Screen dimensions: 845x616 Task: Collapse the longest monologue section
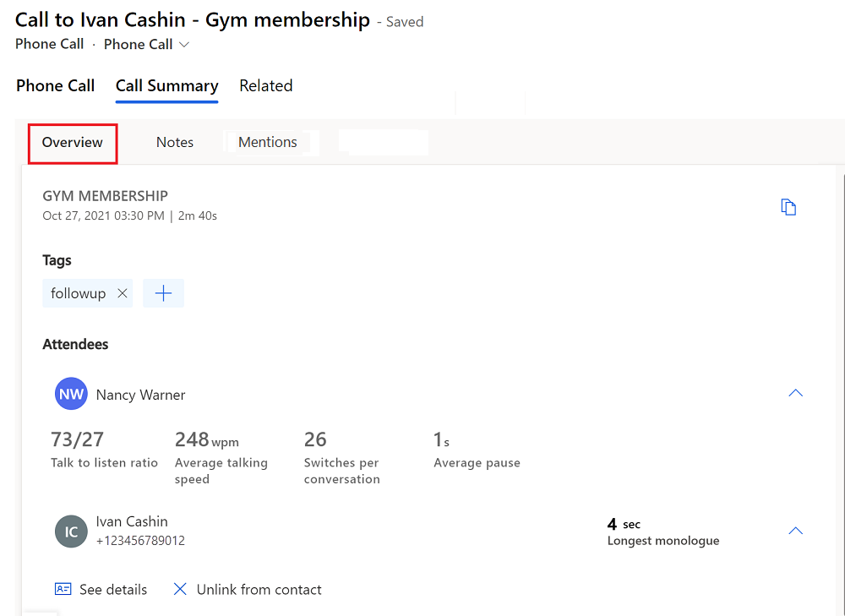[795, 530]
